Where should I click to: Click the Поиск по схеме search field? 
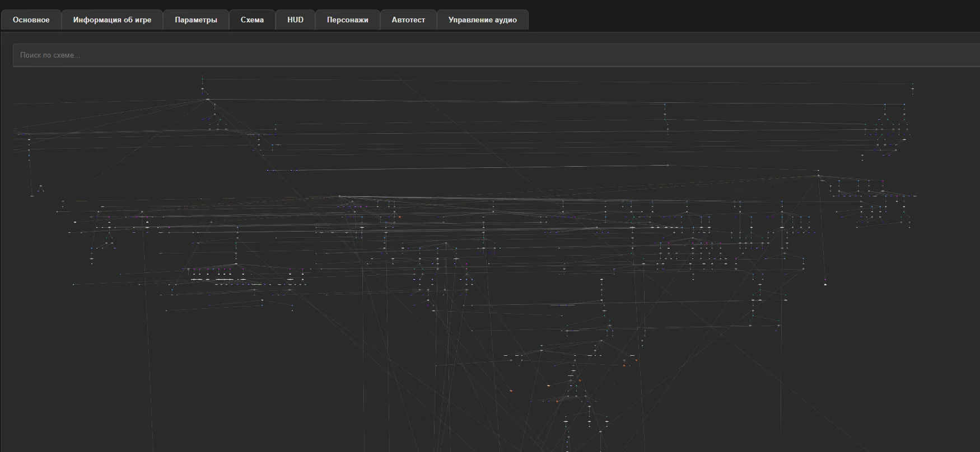coord(493,55)
